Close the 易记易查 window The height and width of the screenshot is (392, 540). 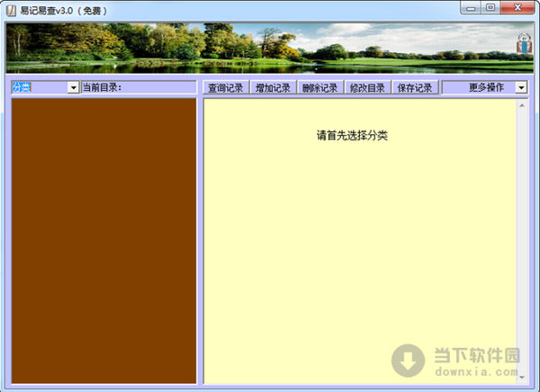517,7
